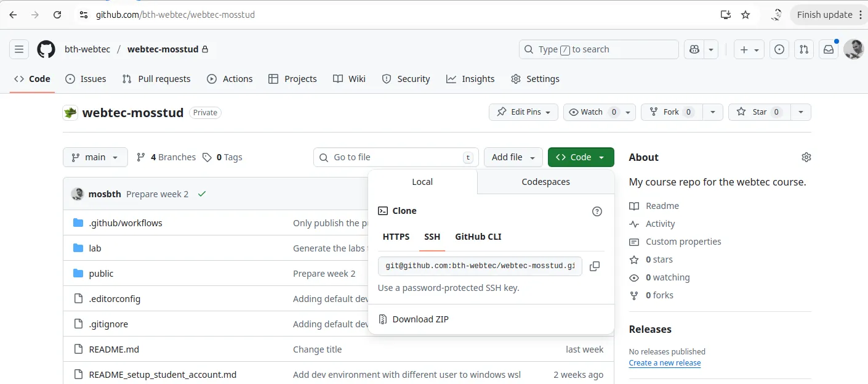Click the Go to file search field

[396, 157]
